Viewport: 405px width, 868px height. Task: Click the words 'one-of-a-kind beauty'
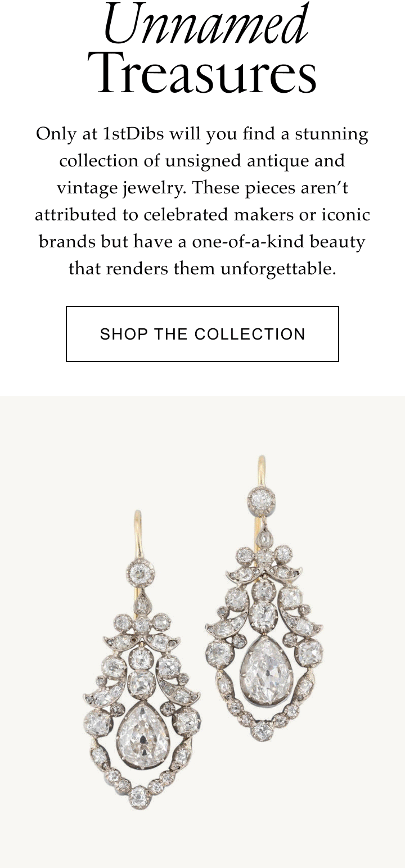[278, 242]
